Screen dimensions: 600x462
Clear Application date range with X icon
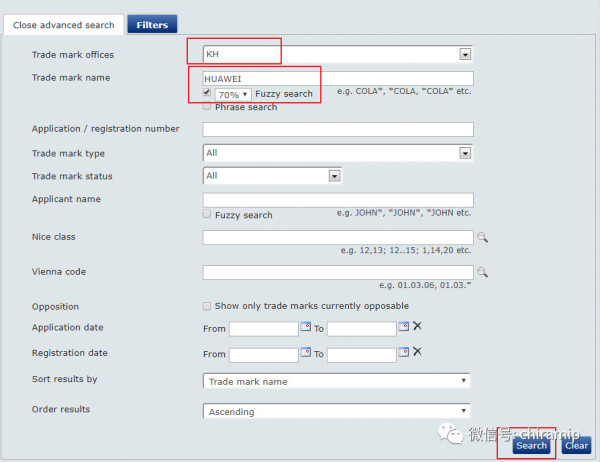point(417,326)
